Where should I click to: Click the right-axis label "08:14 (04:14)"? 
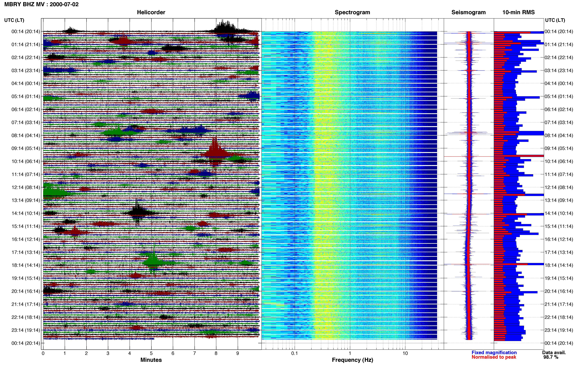[559, 135]
